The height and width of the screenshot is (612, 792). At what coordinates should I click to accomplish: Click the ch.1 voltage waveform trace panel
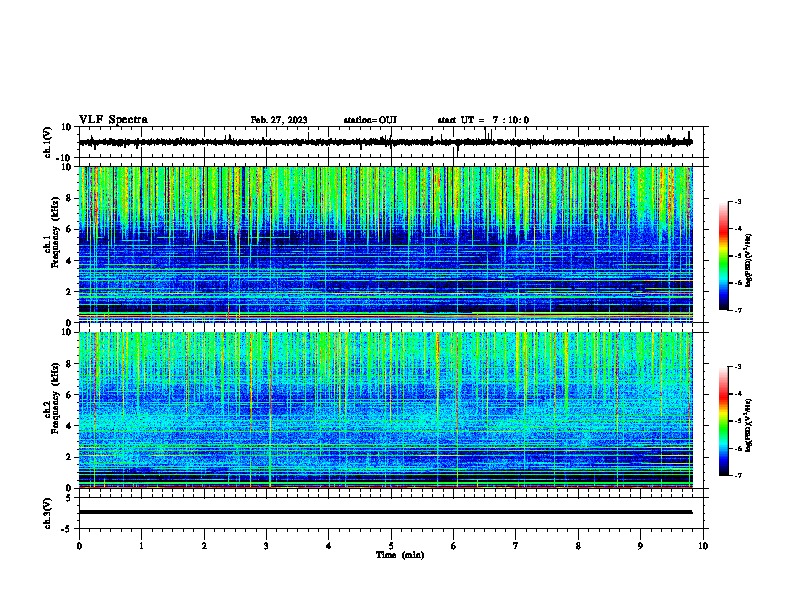click(391, 142)
